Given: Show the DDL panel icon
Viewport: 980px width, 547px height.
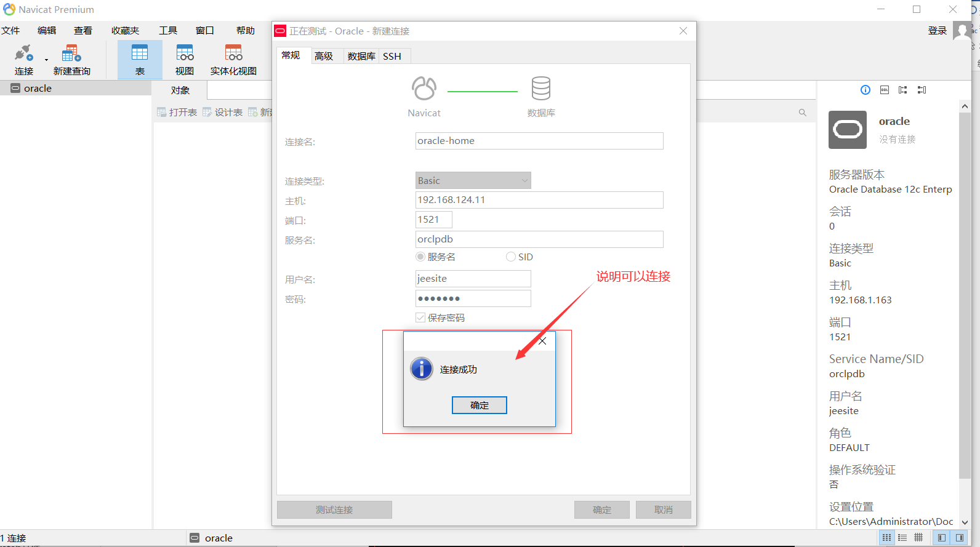Looking at the screenshot, I should pos(885,90).
